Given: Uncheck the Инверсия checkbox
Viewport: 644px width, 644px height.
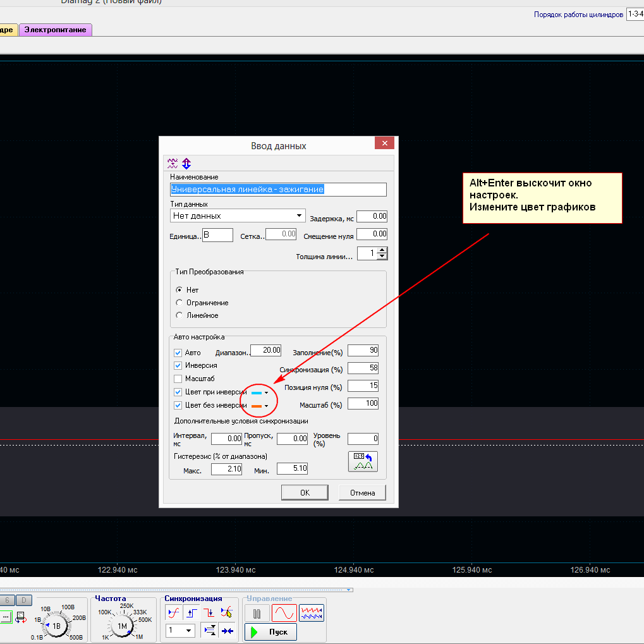Looking at the screenshot, I should (178, 365).
